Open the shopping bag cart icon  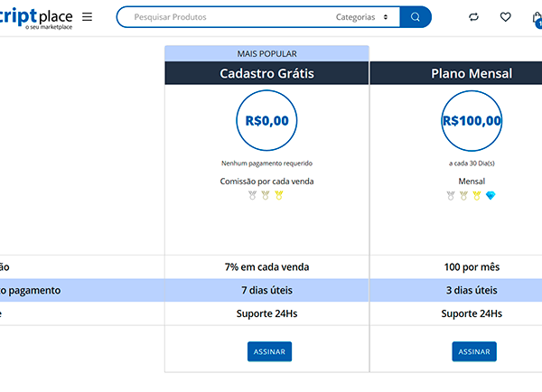tap(537, 17)
